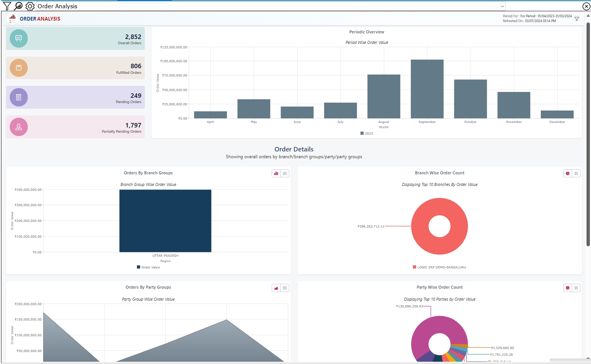
Task: Open the chart search magnifier icon
Action: pyautogui.click(x=18, y=6)
